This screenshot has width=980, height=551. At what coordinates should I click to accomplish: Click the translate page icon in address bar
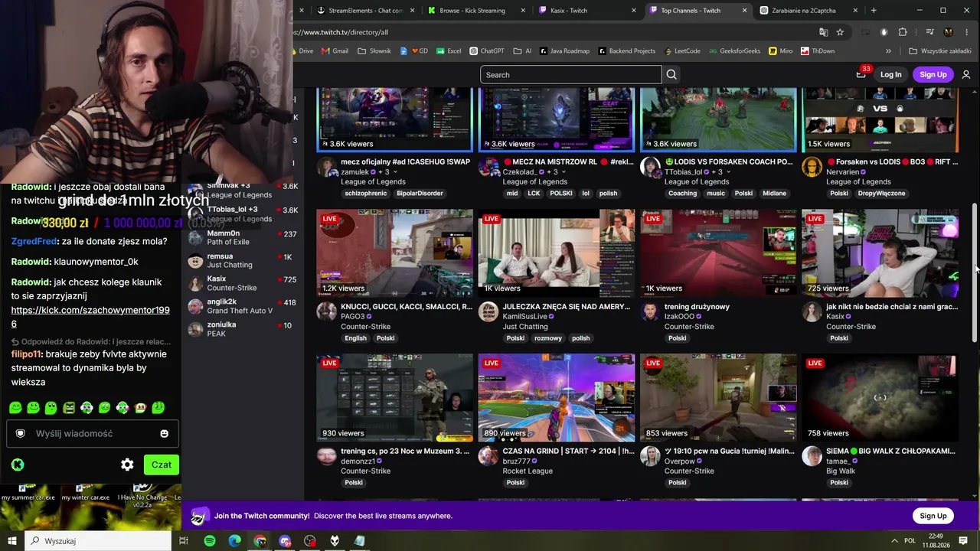click(823, 32)
